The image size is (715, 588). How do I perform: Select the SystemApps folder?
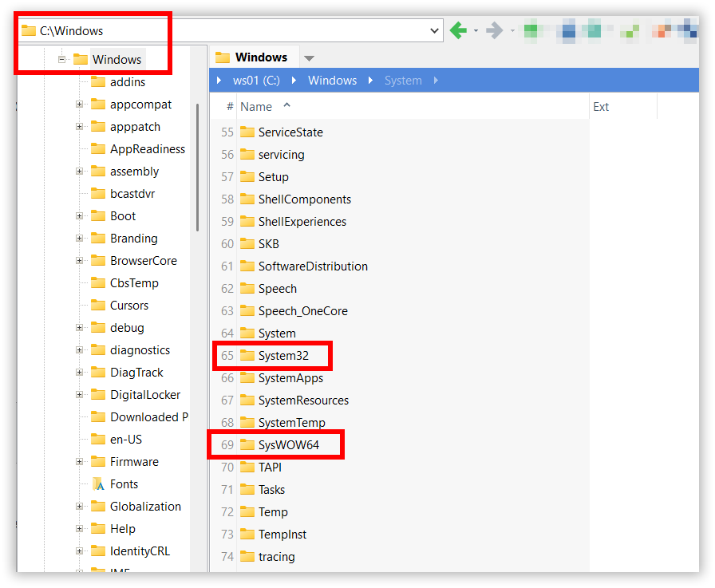tap(290, 378)
